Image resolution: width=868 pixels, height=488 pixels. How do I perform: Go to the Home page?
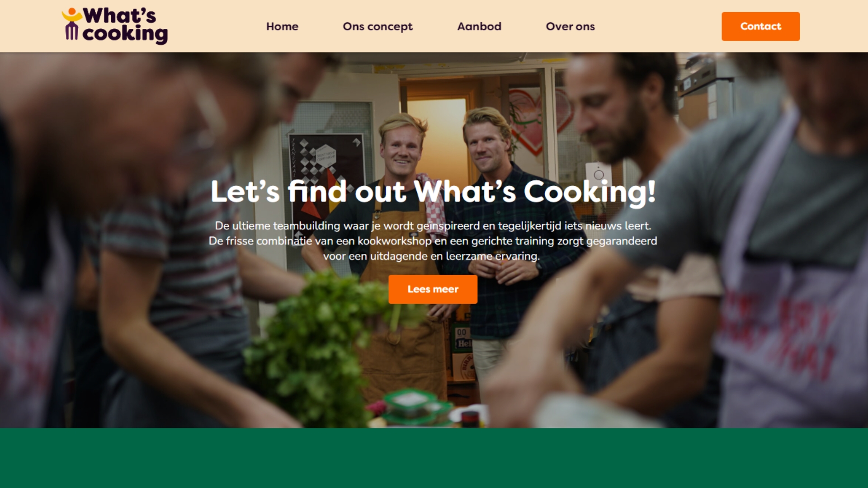[282, 27]
